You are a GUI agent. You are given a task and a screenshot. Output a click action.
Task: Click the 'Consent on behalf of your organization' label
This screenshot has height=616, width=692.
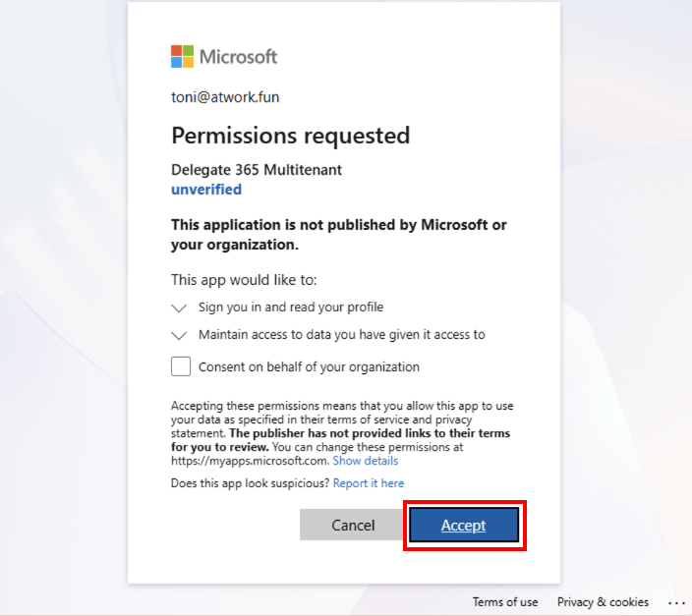[309, 367]
